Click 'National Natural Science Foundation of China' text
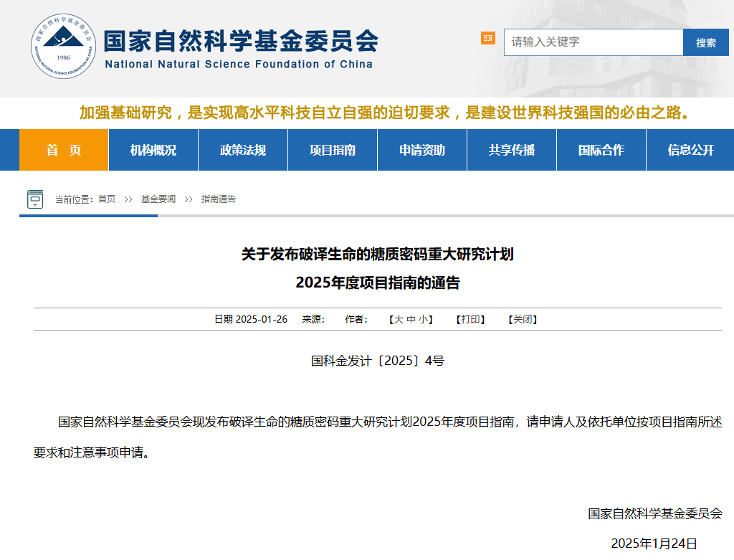 pyautogui.click(x=239, y=64)
